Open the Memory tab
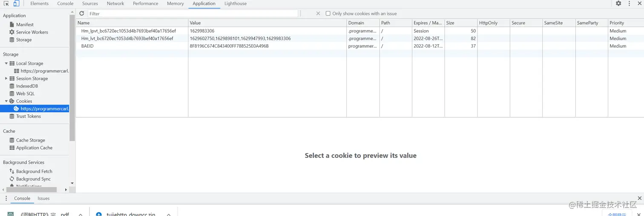Viewport: 644px width, 216px height. click(x=175, y=3)
